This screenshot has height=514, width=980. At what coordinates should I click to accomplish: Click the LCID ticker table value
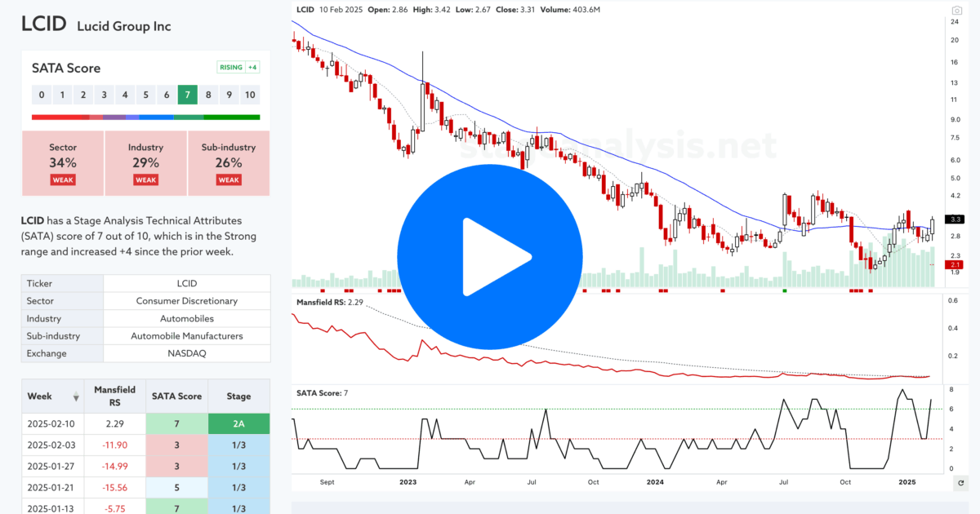187,283
